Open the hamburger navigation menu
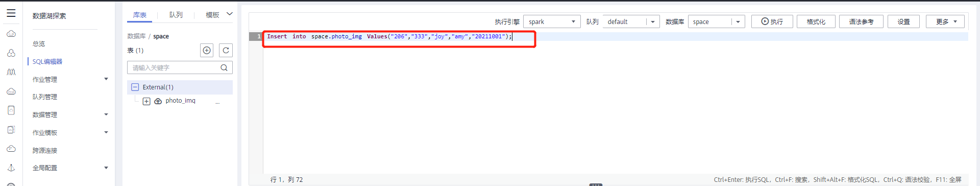This screenshot has width=980, height=186. point(11,13)
